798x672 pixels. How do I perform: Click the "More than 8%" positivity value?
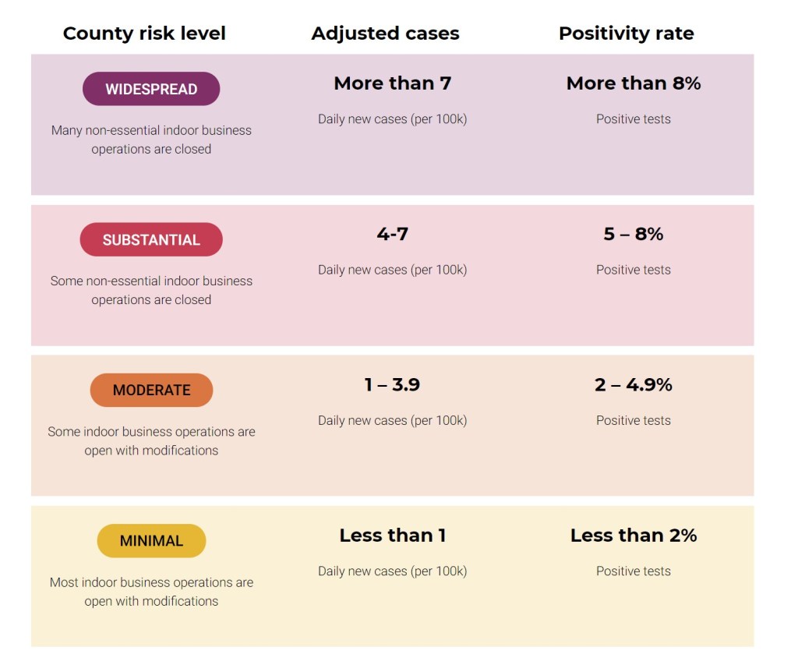633,83
